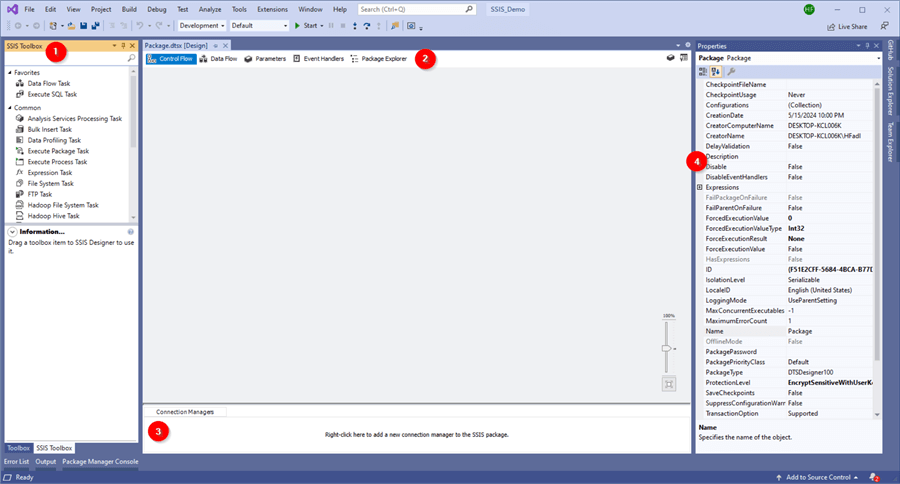Save the current package with Save icon

[x=84, y=26]
